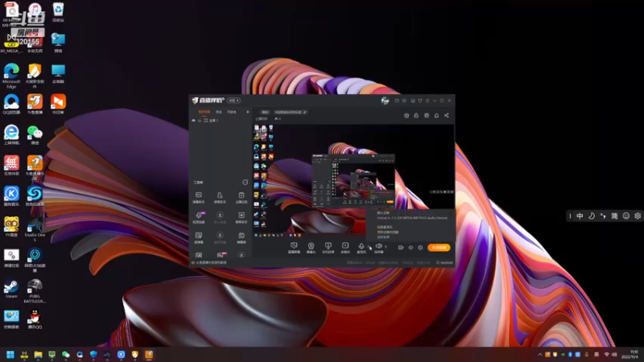This screenshot has width=644, height=362.
Task: Choose the orange highlighted microphone menu entry
Action: pos(388,232)
